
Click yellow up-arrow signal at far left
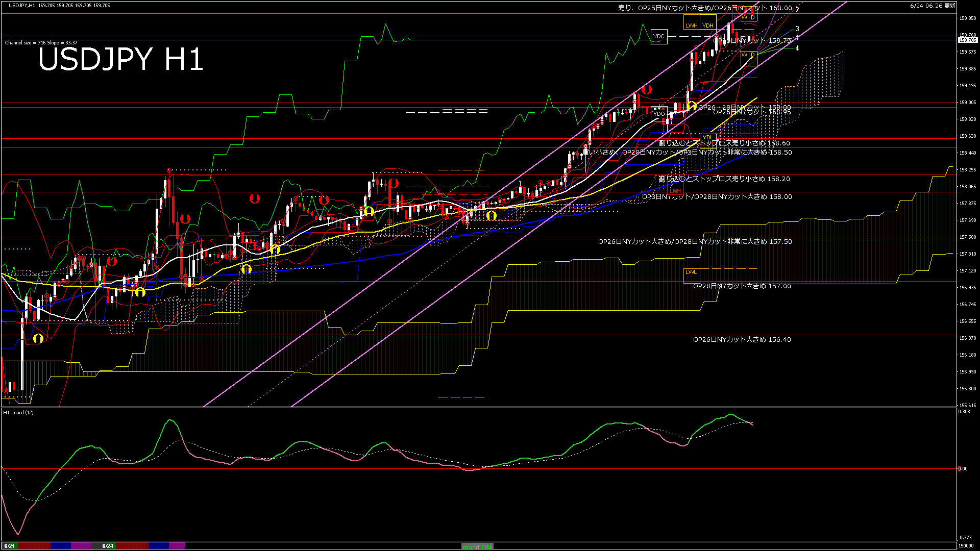click(x=38, y=338)
